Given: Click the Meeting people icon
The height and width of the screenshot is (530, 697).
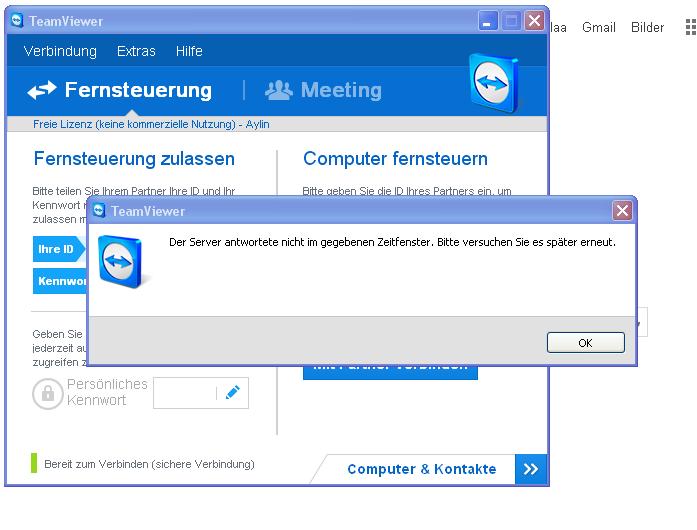Looking at the screenshot, I should click(279, 90).
